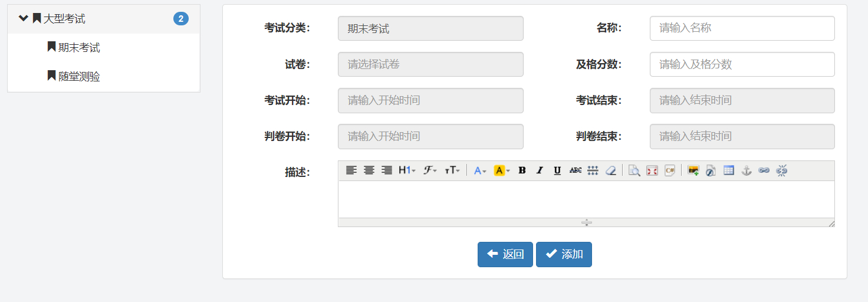Insert an image using the picture icon
The height and width of the screenshot is (302, 868).
(693, 170)
